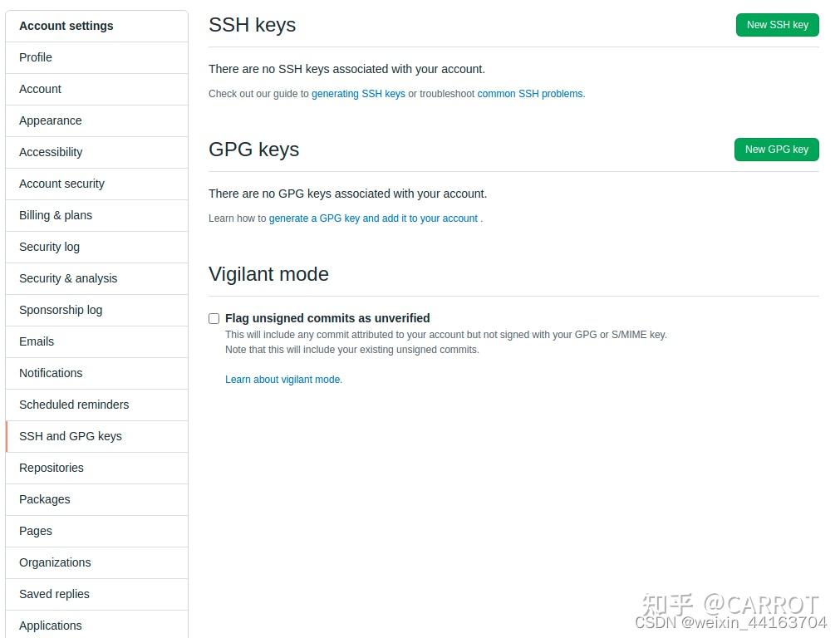Go to Saved replies settings
This screenshot has height=638, width=840.
click(x=54, y=594)
